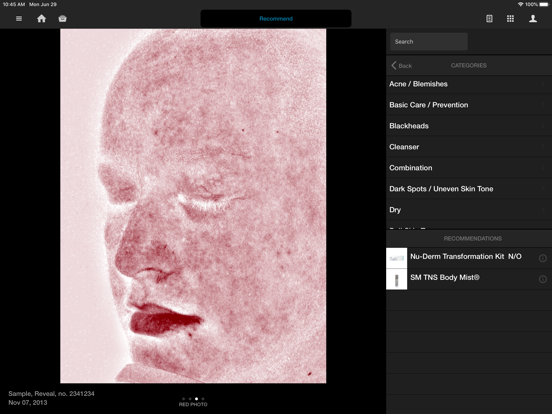Tap the Nov 07, 2013 date text
This screenshot has height=414, width=552.
coord(28,402)
